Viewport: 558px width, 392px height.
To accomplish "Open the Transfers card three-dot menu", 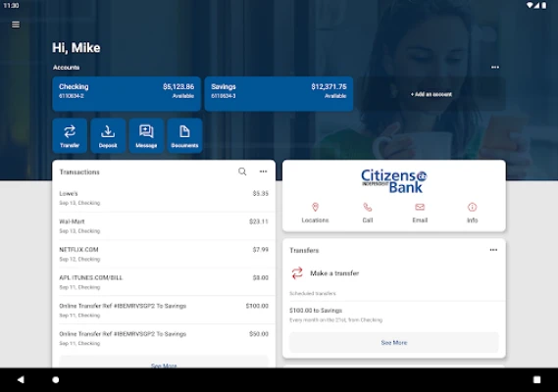I will point(493,250).
